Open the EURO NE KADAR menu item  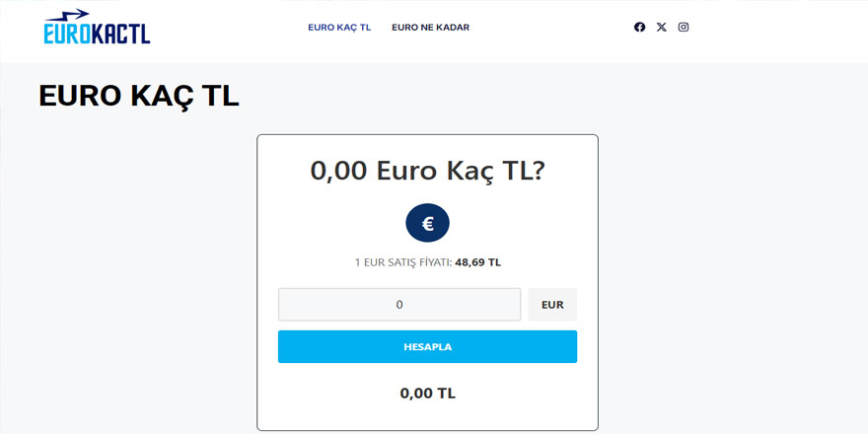(431, 28)
